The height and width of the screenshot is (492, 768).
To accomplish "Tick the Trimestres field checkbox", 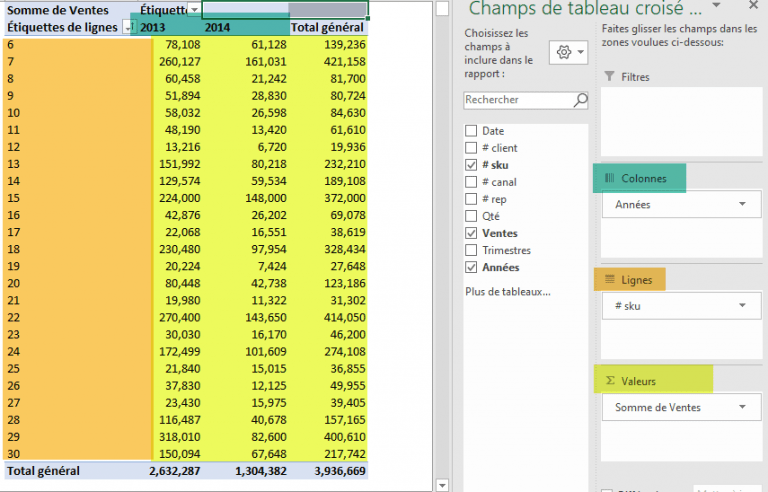I will (471, 250).
